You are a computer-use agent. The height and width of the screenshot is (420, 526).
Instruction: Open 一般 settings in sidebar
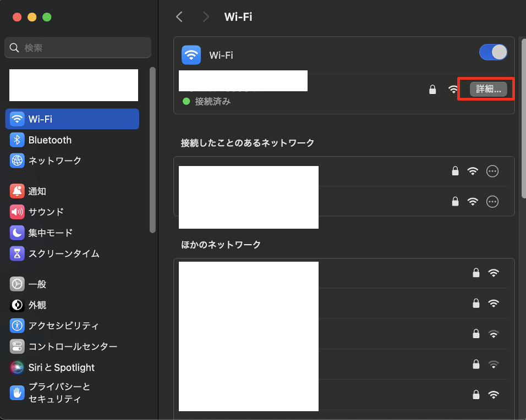point(37,284)
